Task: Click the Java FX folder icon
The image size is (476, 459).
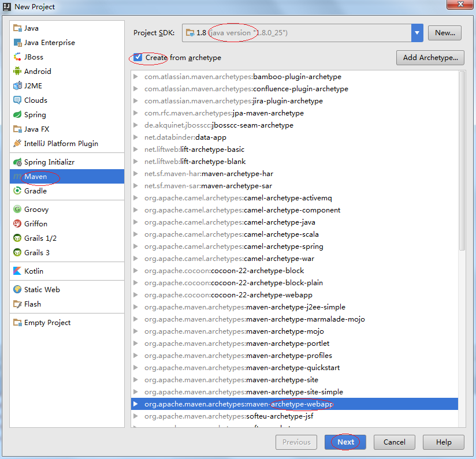Action: click(17, 129)
